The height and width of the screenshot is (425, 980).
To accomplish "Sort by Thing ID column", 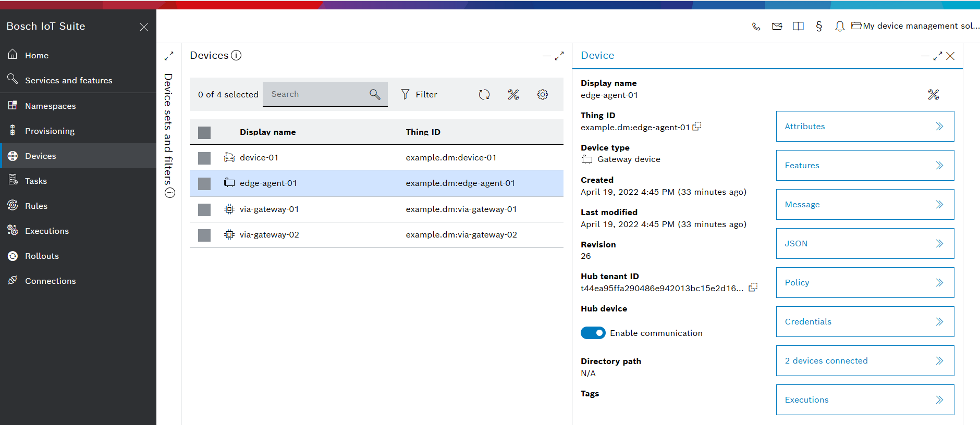I will coord(423,132).
